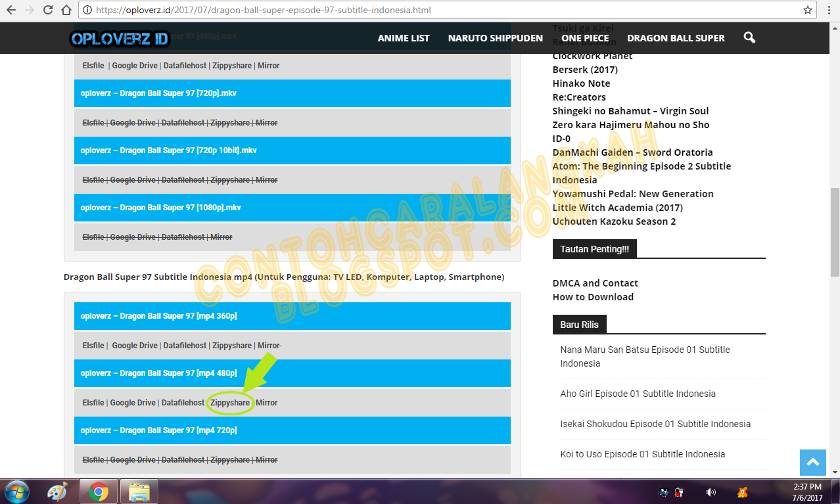Open the Hinako Note sidebar link
840x504 pixels.
click(581, 83)
